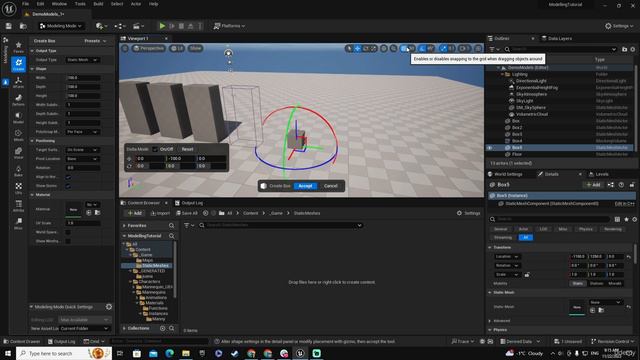This screenshot has height=360, width=640.
Task: Collapse the Shape section
Action: 32,69
